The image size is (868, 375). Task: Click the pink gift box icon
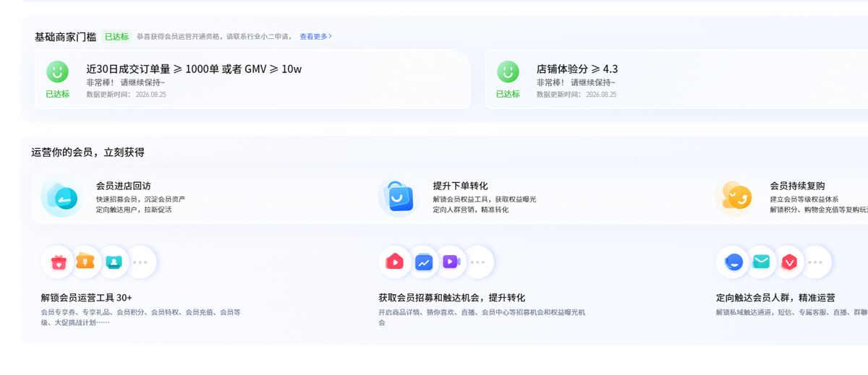59,262
